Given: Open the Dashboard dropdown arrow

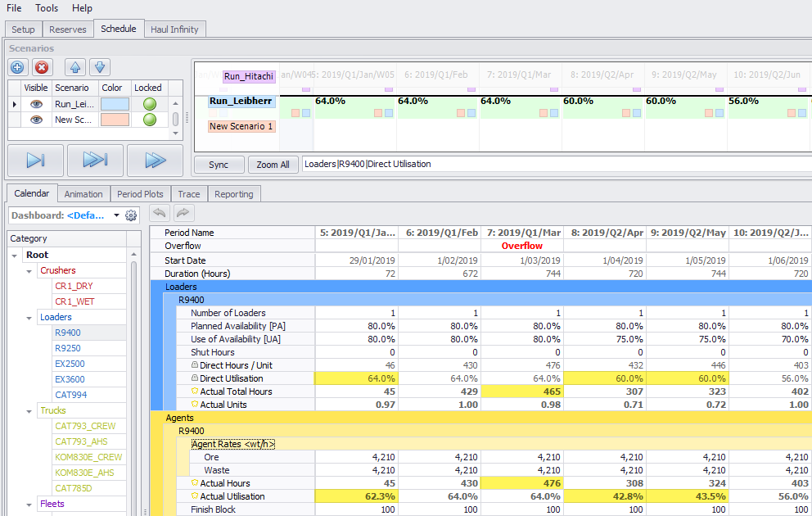Looking at the screenshot, I should [116, 215].
